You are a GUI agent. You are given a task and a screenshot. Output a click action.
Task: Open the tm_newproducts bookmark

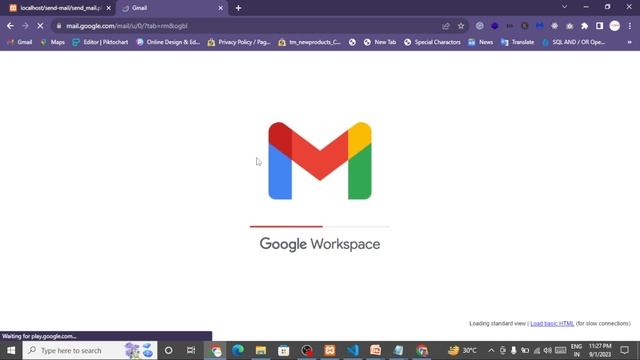[x=310, y=42]
